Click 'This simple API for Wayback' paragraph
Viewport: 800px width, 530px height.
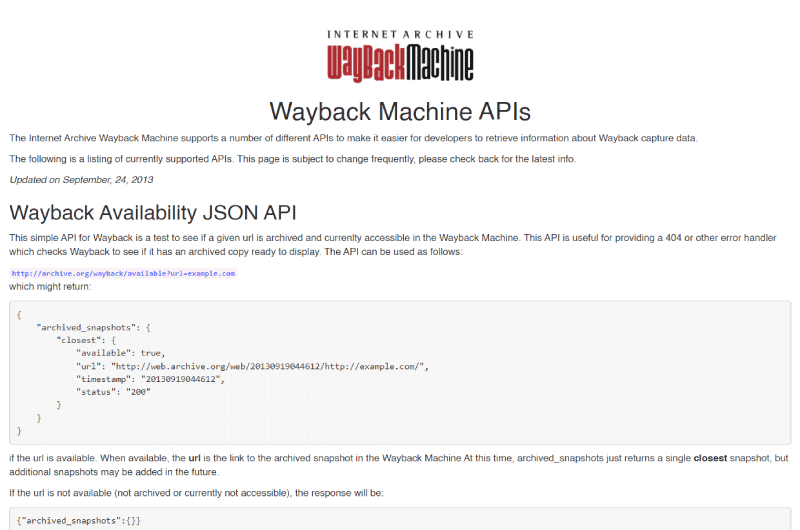pyautogui.click(x=393, y=244)
